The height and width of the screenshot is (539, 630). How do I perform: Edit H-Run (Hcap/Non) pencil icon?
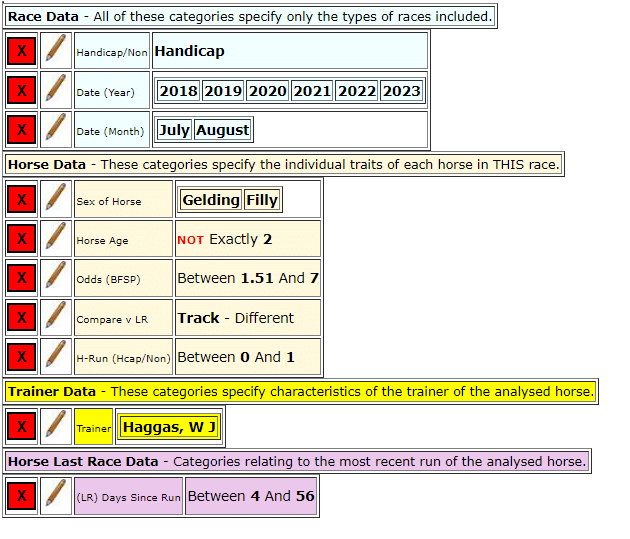click(56, 356)
